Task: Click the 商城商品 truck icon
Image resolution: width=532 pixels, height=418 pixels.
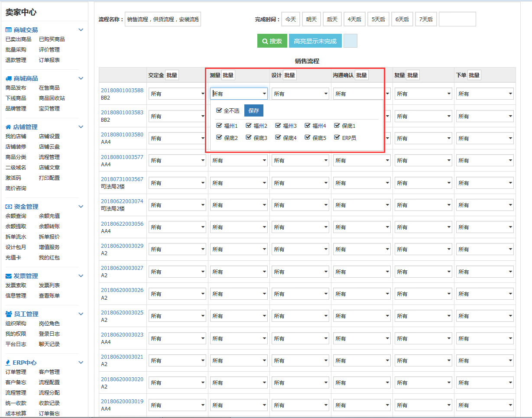Action: [8, 78]
